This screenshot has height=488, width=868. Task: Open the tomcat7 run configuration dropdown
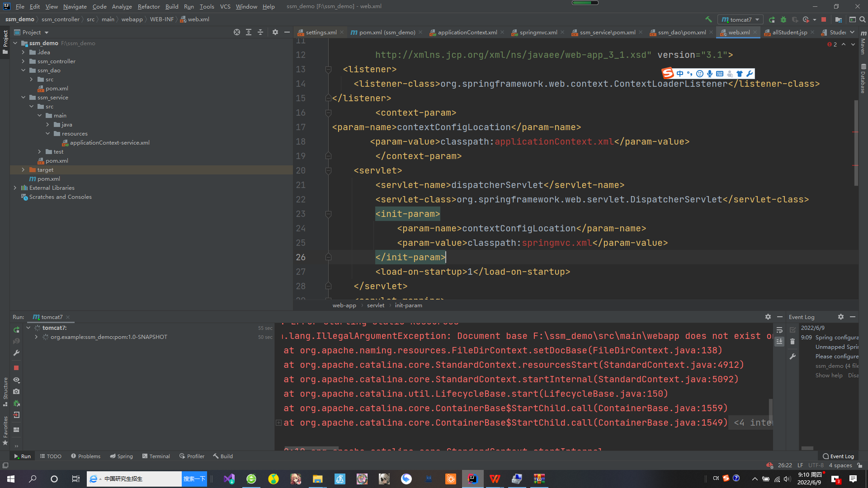point(741,19)
